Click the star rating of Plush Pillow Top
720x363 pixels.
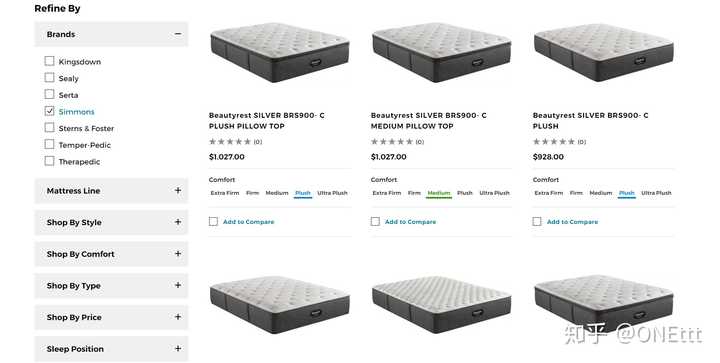pos(230,142)
